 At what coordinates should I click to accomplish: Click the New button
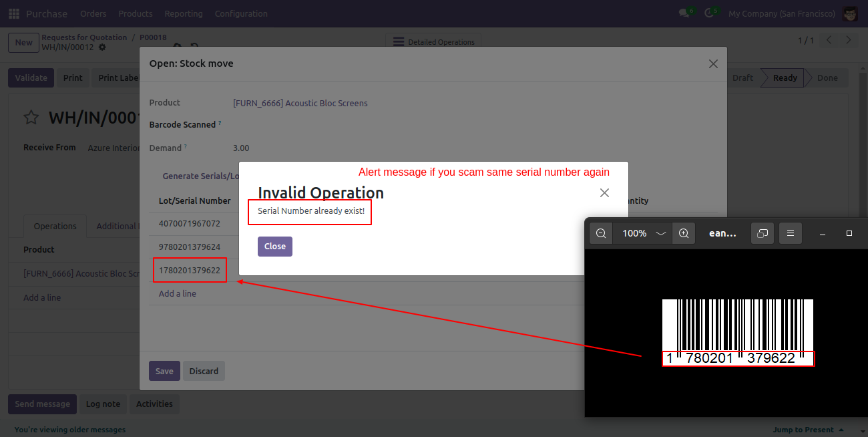(23, 42)
